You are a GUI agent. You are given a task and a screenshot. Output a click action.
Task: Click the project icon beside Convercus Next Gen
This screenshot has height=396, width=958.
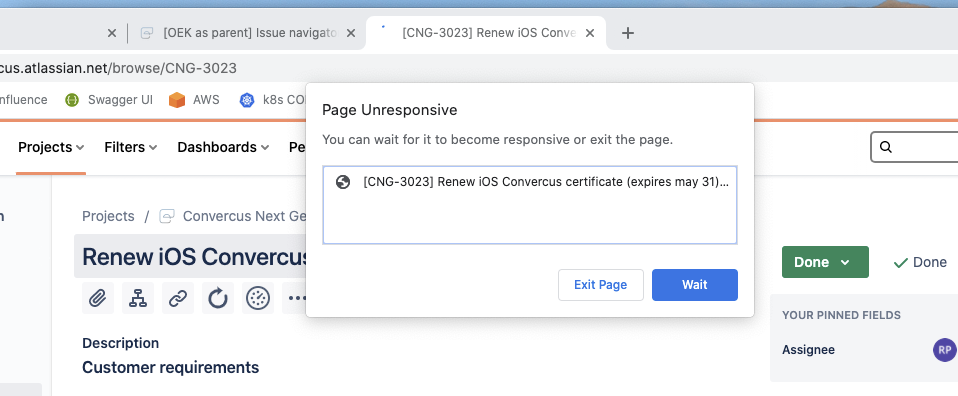click(167, 216)
